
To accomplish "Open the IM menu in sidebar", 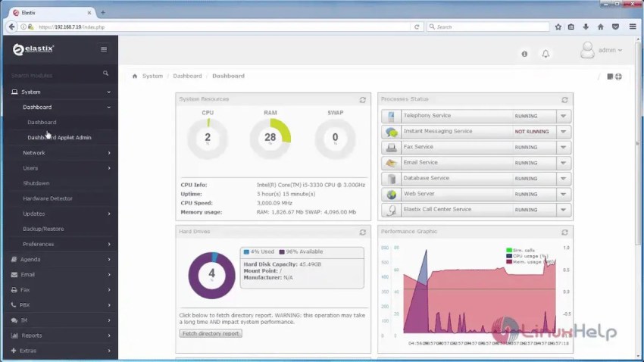I will pos(61,320).
